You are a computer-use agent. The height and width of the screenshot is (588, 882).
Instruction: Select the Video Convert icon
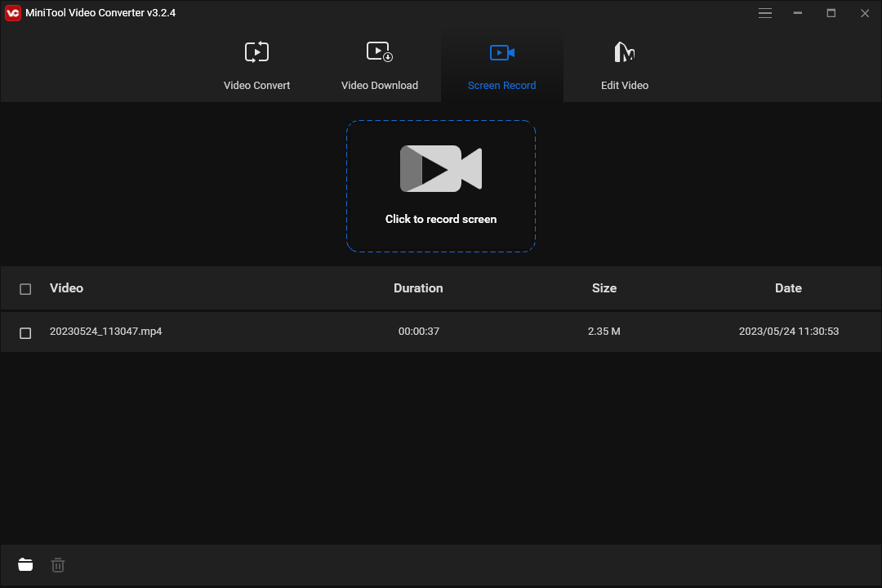[x=256, y=51]
